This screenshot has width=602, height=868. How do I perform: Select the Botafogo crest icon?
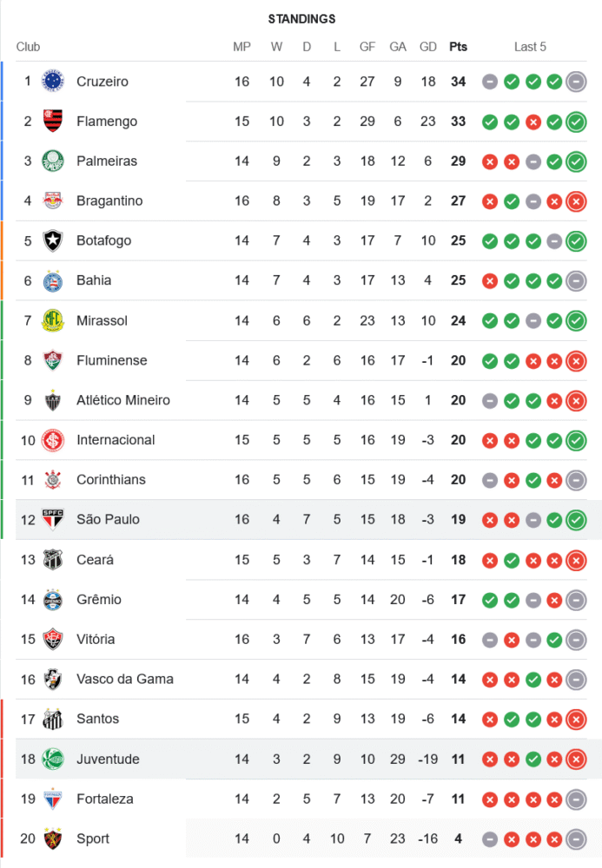53,240
